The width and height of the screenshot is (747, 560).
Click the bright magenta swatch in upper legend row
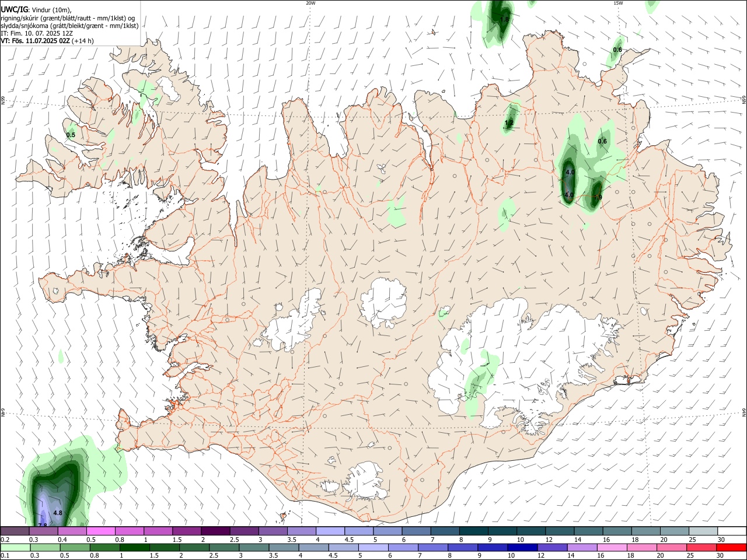[102, 531]
